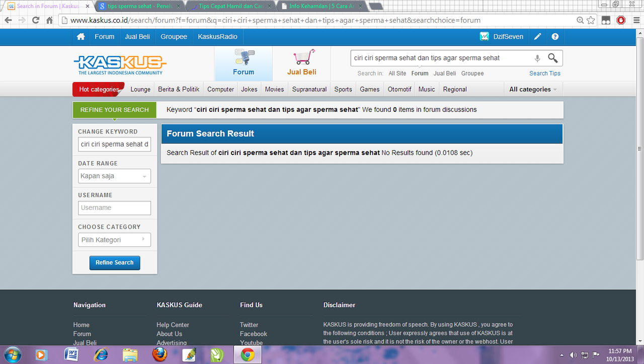Click the browser back arrow
This screenshot has width=644, height=364.
coord(9,20)
